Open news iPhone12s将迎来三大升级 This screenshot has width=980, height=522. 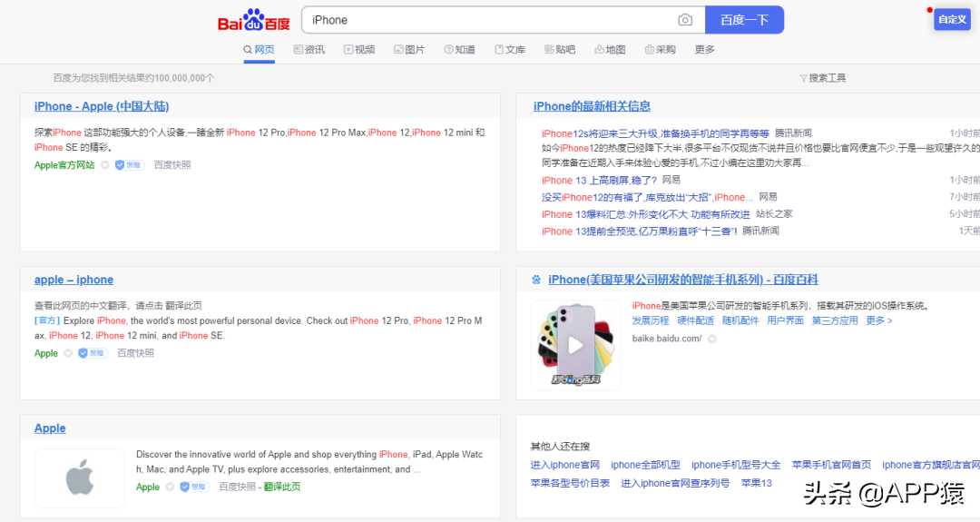tap(655, 133)
